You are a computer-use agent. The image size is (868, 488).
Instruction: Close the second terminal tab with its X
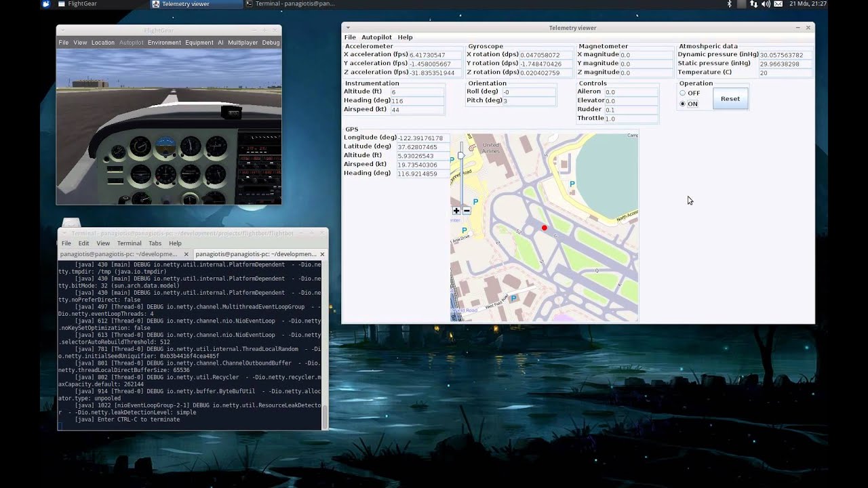click(x=322, y=254)
